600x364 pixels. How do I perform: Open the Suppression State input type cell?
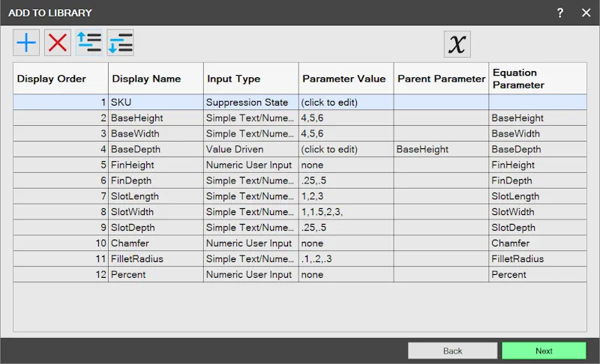(x=251, y=103)
